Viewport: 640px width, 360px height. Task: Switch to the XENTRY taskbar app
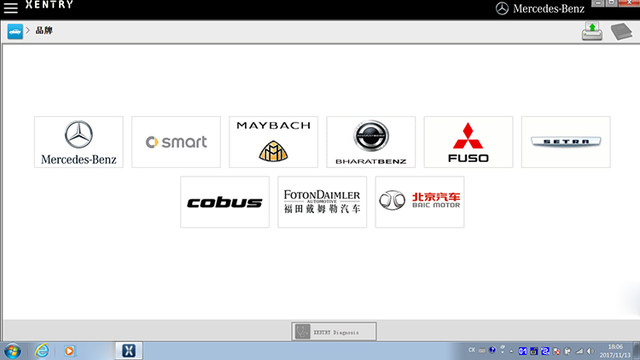pyautogui.click(x=129, y=351)
